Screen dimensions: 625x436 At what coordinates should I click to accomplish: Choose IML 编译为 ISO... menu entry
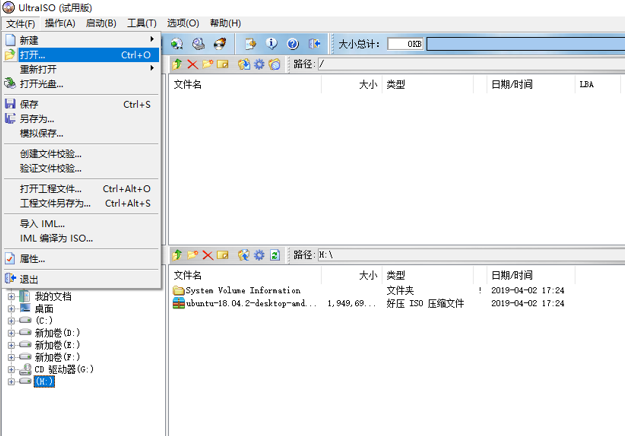(x=82, y=238)
